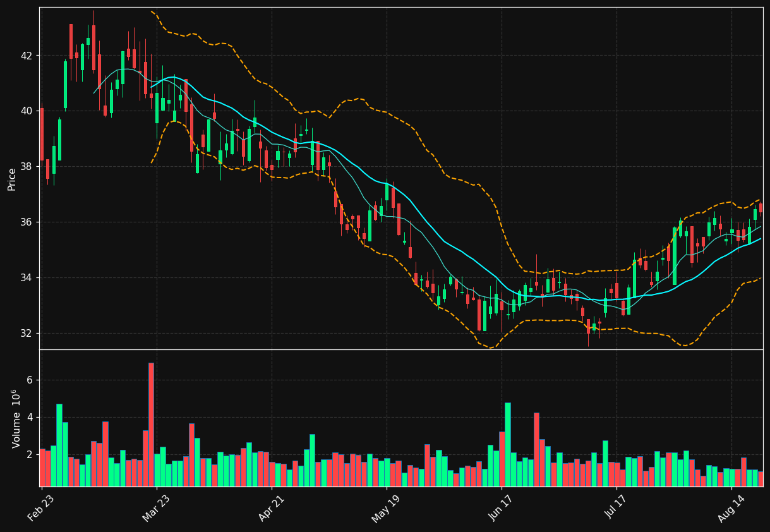Select the 34 price tick label
Screen dimensions: 770x532
(27, 278)
